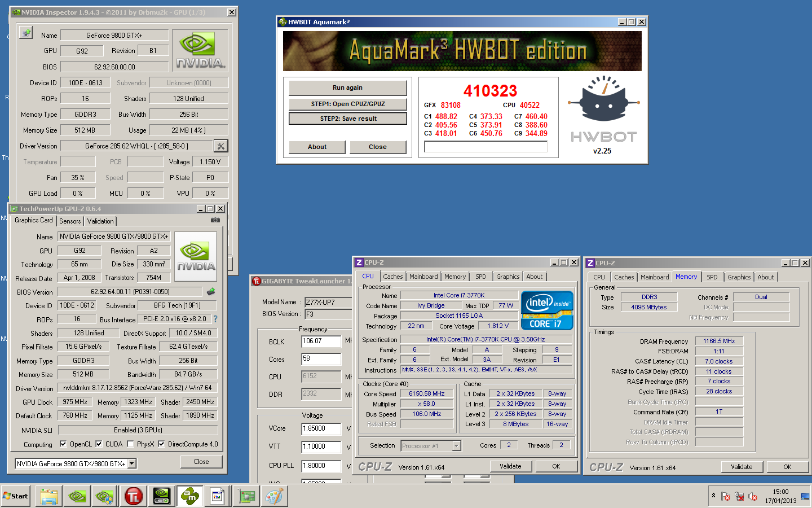The width and height of the screenshot is (812, 508).
Task: Click the Intel Core i7 logo in CPU-Z
Action: [547, 310]
